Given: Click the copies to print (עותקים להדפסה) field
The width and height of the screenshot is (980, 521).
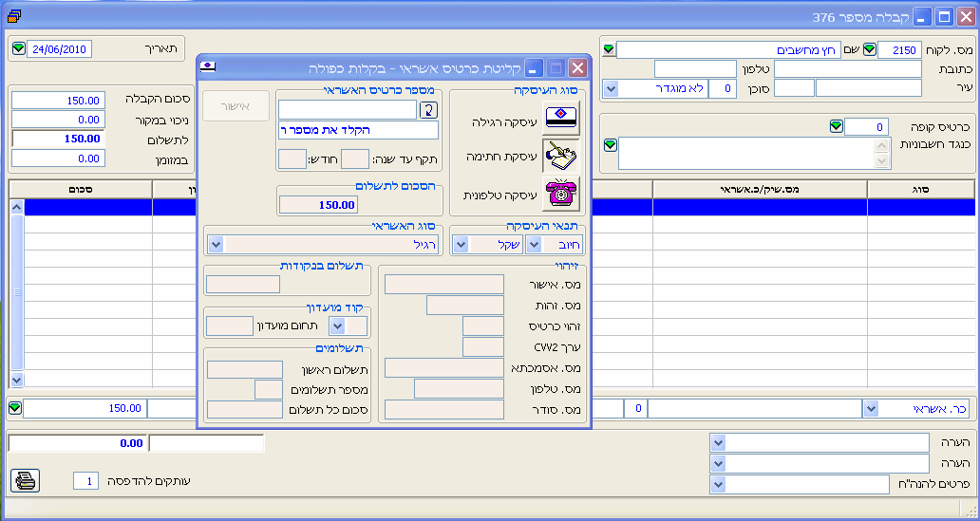Looking at the screenshot, I should (x=85, y=481).
